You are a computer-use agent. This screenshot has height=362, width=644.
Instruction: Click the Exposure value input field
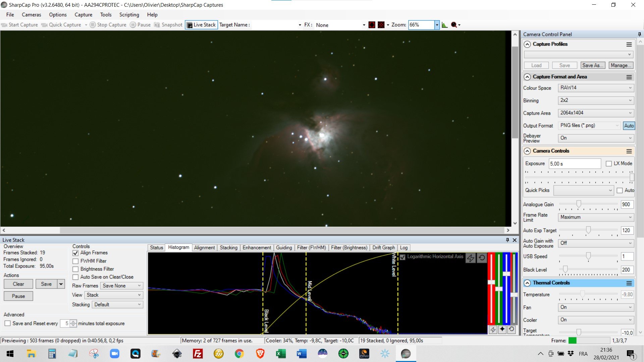click(575, 164)
